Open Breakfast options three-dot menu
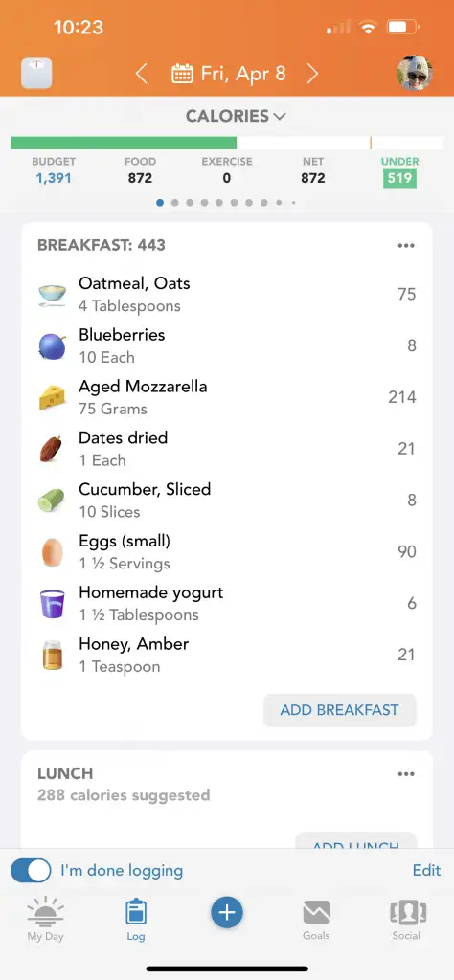Image resolution: width=454 pixels, height=980 pixels. pyautogui.click(x=406, y=245)
